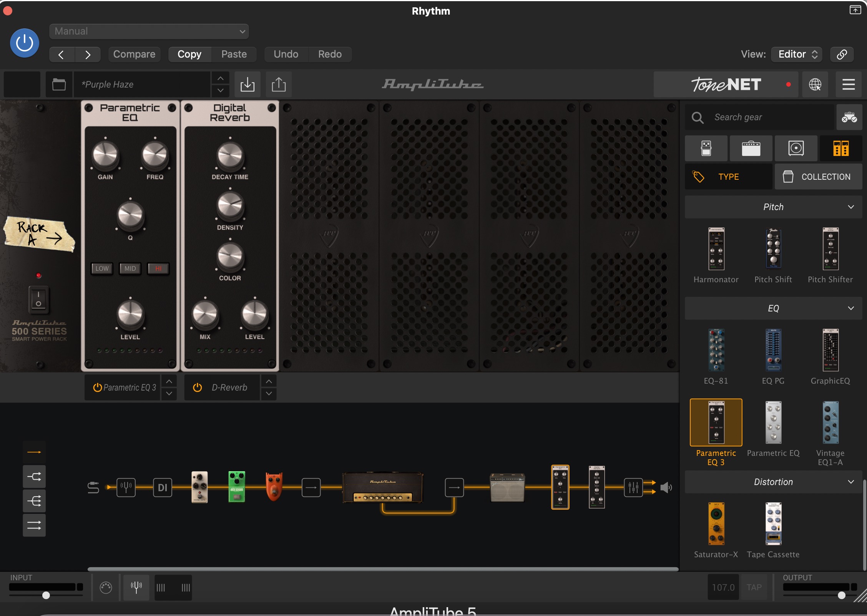This screenshot has width=867, height=616.
Task: Click the TAP tempo button
Action: click(x=754, y=587)
